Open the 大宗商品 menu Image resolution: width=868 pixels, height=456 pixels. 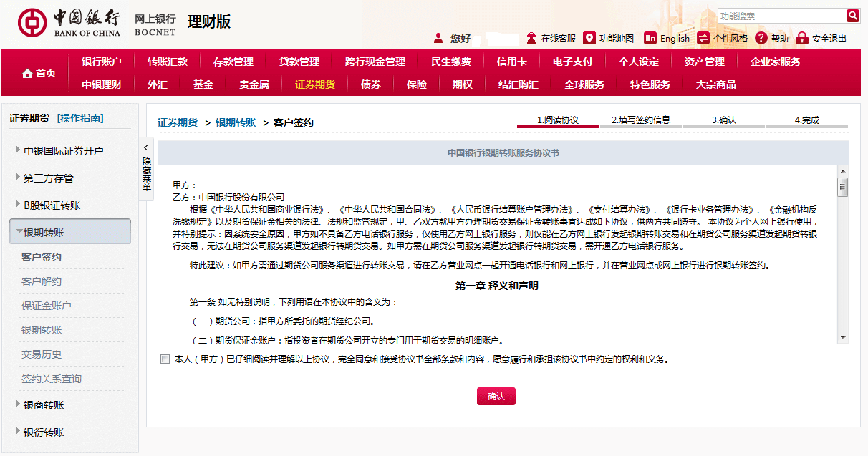pos(716,84)
